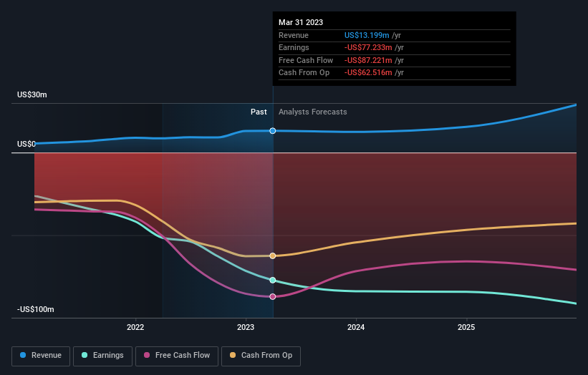Click the -US$87.221m free cash flow value
Screen dimensions: 588x375
coord(368,60)
